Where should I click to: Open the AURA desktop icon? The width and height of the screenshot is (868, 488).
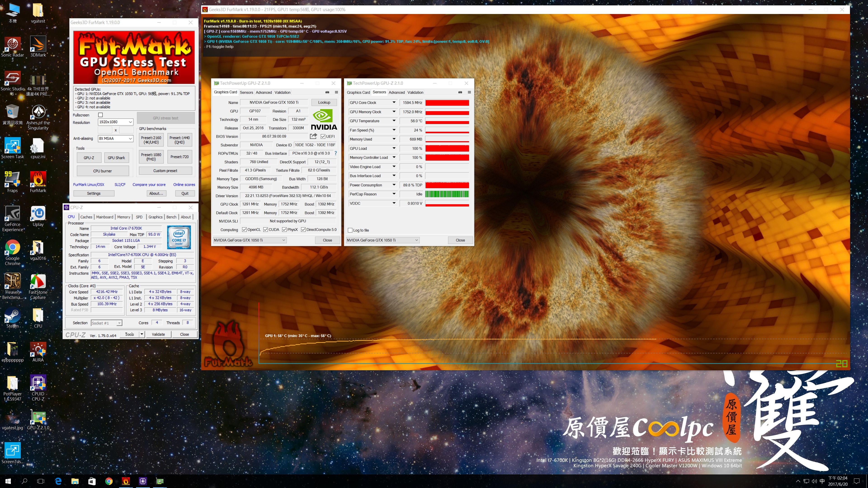38,352
